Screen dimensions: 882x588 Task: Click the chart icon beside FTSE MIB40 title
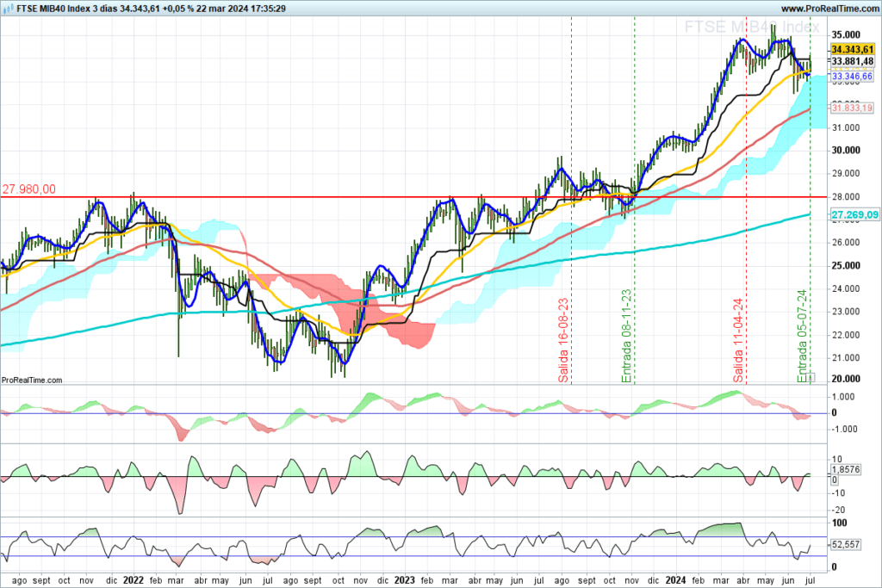click(8, 9)
